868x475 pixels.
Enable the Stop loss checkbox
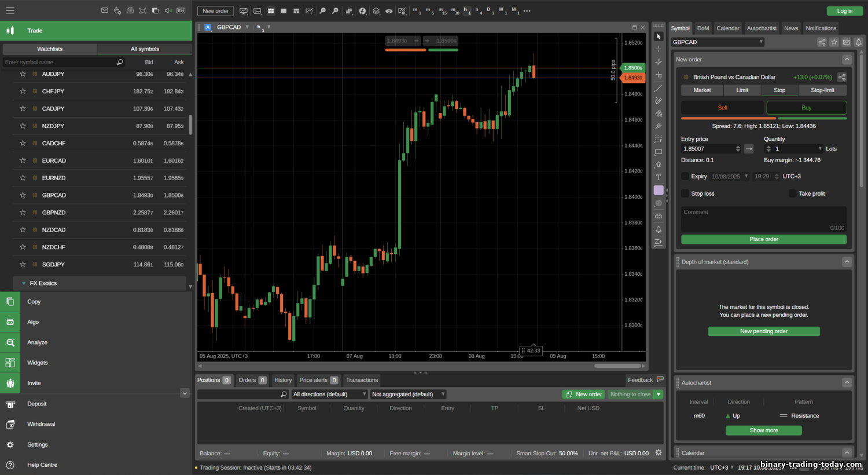685,193
